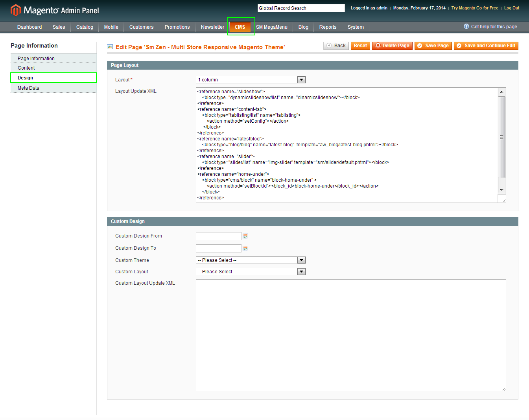Open the Sales menu

pyautogui.click(x=59, y=27)
